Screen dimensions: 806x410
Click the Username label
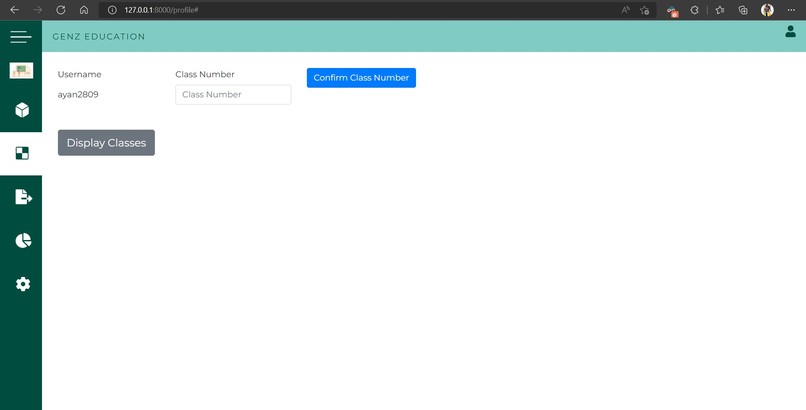(80, 74)
